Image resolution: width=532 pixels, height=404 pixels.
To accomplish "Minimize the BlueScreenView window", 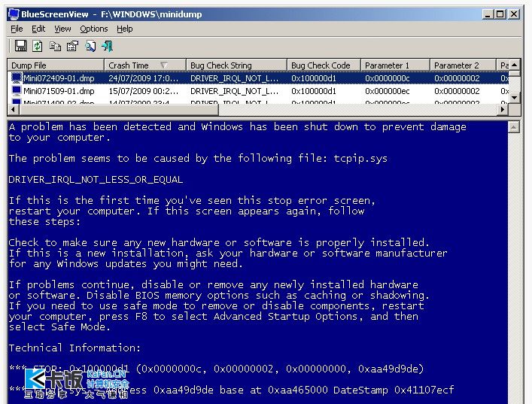I will [488, 14].
